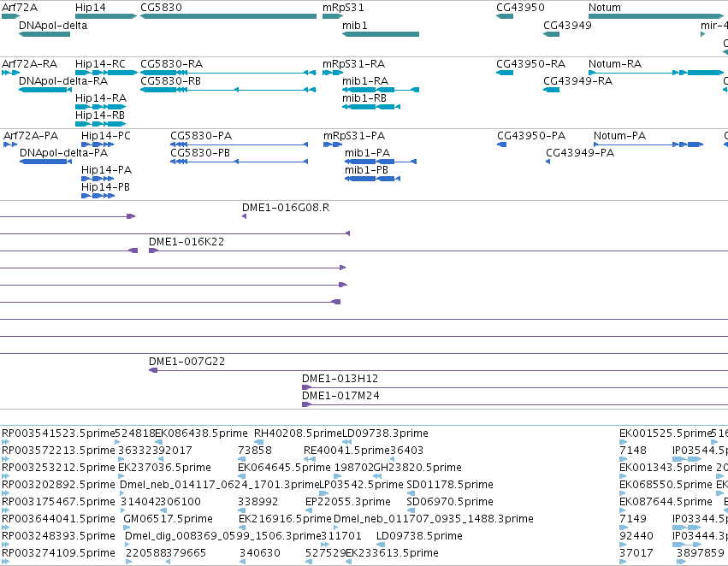This screenshot has height=566, width=728.
Task: Select the EK086438.5prime EST label
Action: pyautogui.click(x=202, y=433)
